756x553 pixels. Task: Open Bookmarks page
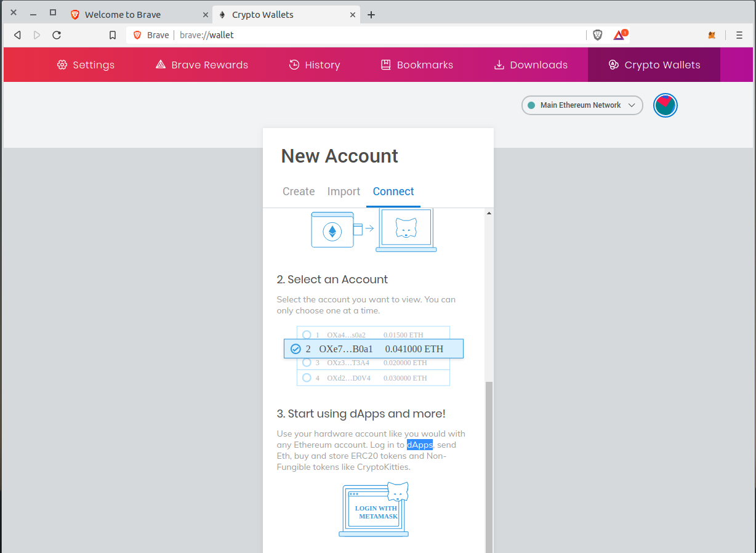[417, 65]
